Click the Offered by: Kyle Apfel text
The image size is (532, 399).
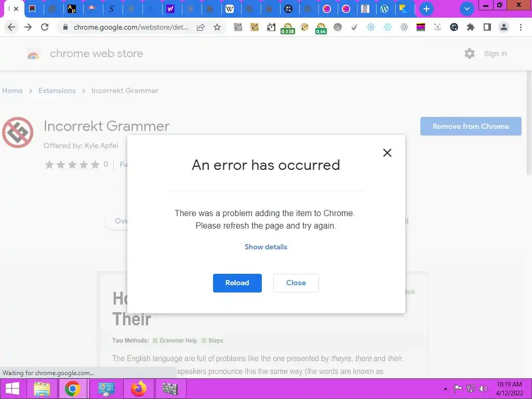click(81, 145)
